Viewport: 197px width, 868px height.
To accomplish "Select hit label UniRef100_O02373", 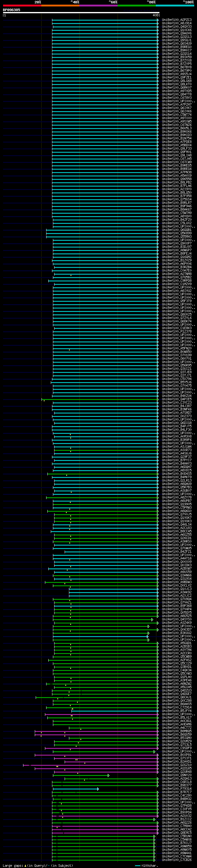I will [176, 416].
